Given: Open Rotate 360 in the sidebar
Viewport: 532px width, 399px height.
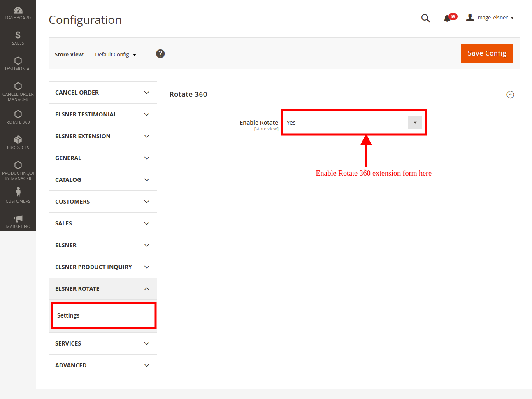Looking at the screenshot, I should pos(18,117).
